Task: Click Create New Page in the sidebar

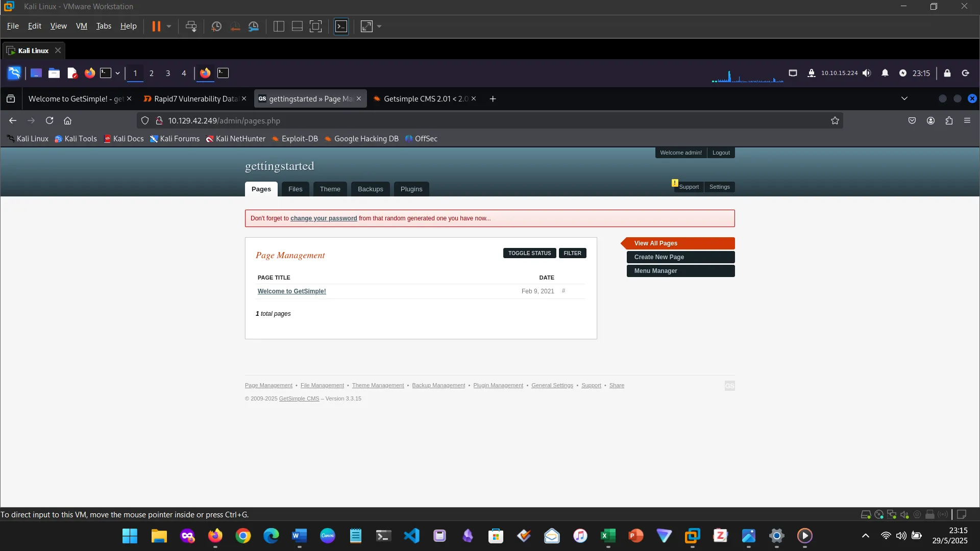Action: 680,257
